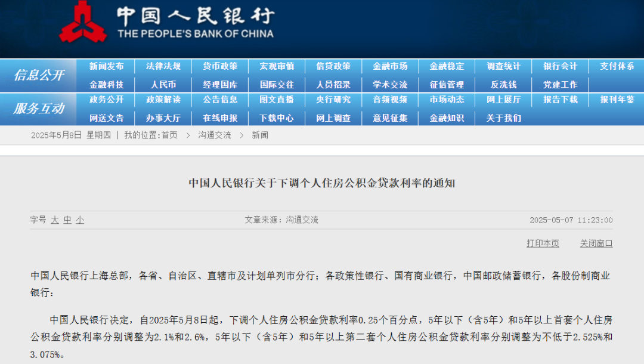
Task: Go to 法律法规 section
Action: (163, 66)
